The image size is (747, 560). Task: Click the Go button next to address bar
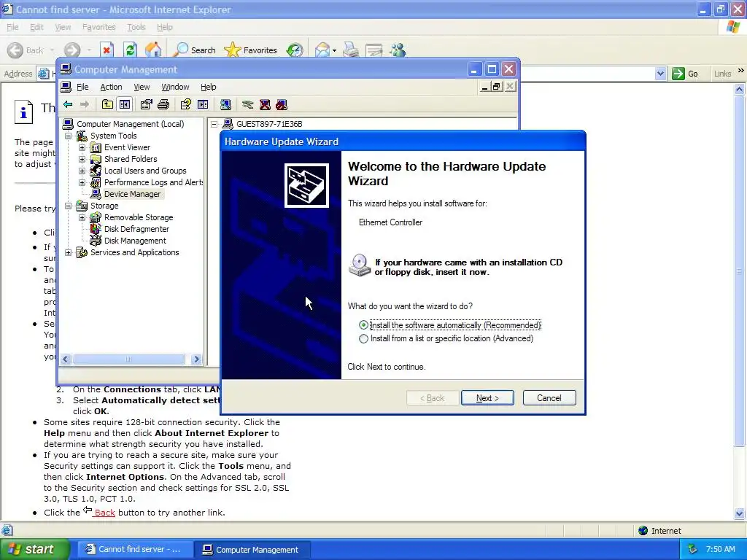coord(685,74)
